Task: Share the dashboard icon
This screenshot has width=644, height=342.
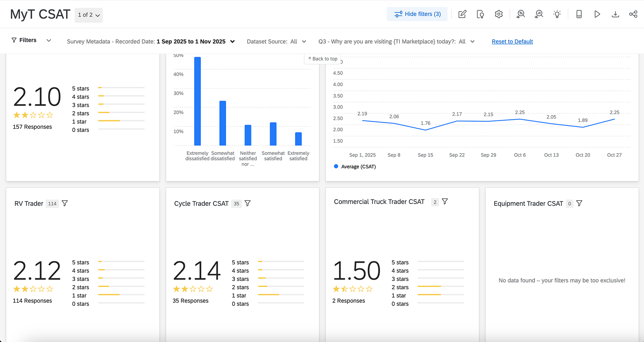Action: [x=633, y=14]
